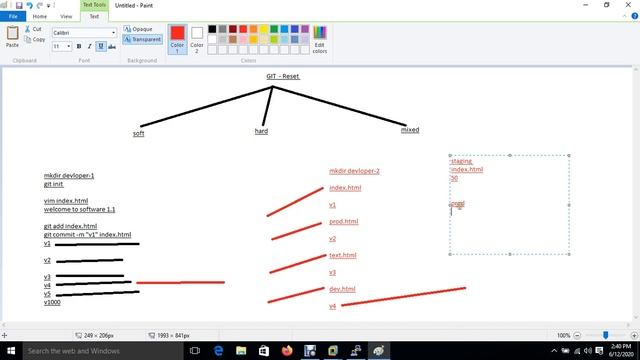Expand the Calibri font family dropdown
Image resolution: width=640 pixels, height=360 pixels.
(113, 33)
